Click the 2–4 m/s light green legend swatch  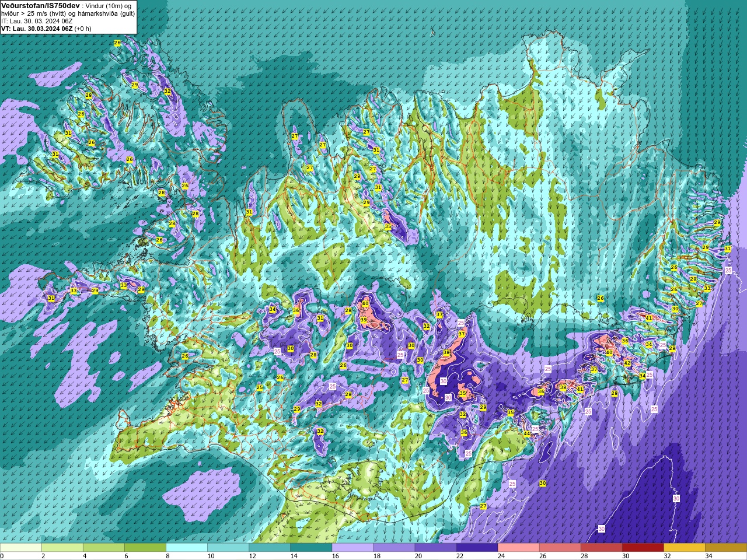[62, 548]
